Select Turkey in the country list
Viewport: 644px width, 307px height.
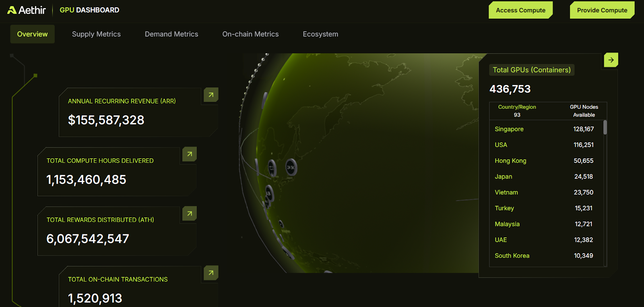point(504,208)
